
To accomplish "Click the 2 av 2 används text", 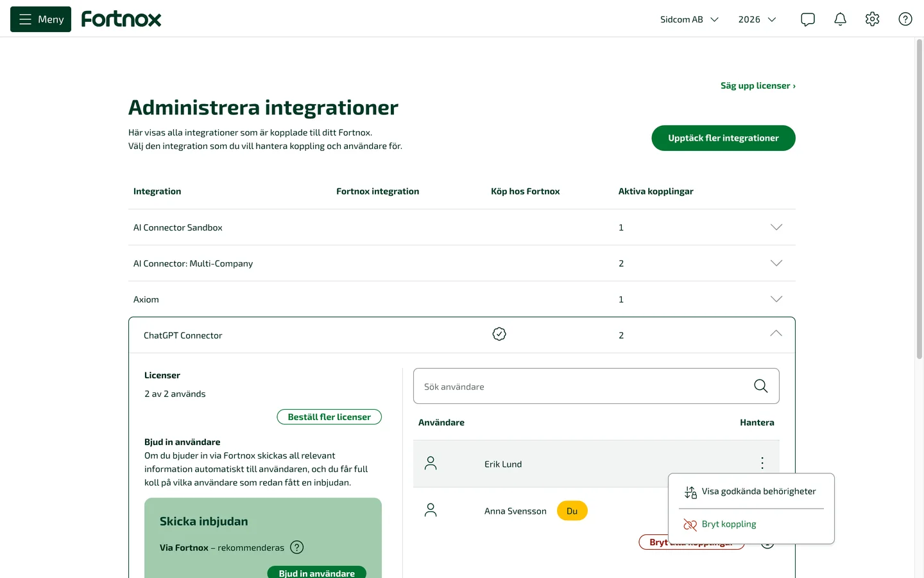I will [x=175, y=394].
